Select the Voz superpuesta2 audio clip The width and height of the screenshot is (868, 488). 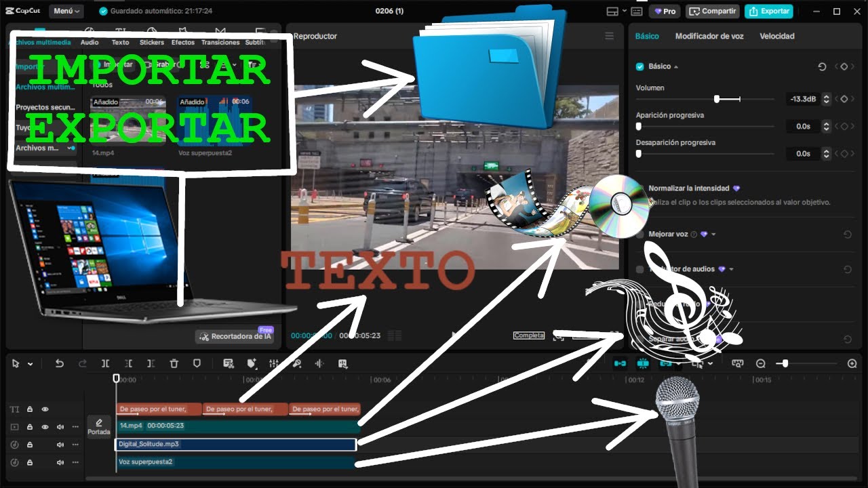click(x=236, y=462)
